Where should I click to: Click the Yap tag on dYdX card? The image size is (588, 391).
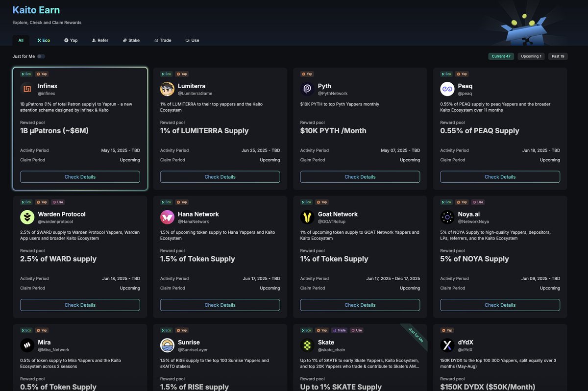pos(447,330)
